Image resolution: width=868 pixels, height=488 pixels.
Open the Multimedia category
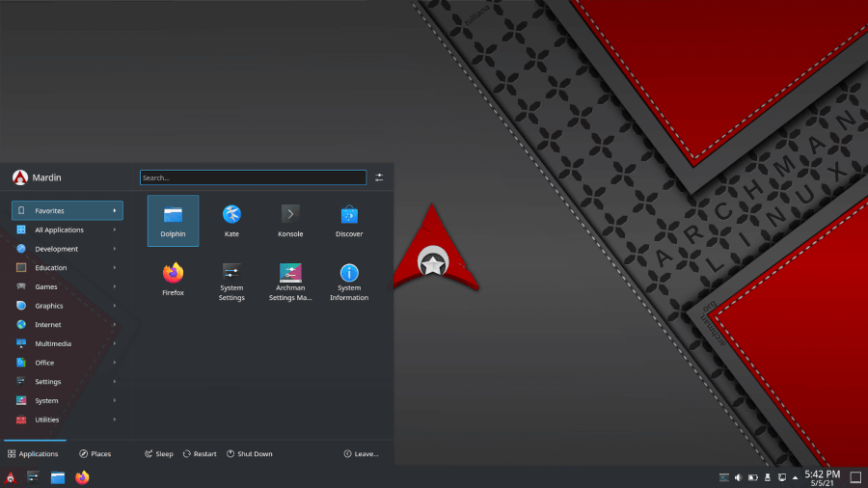(x=67, y=343)
